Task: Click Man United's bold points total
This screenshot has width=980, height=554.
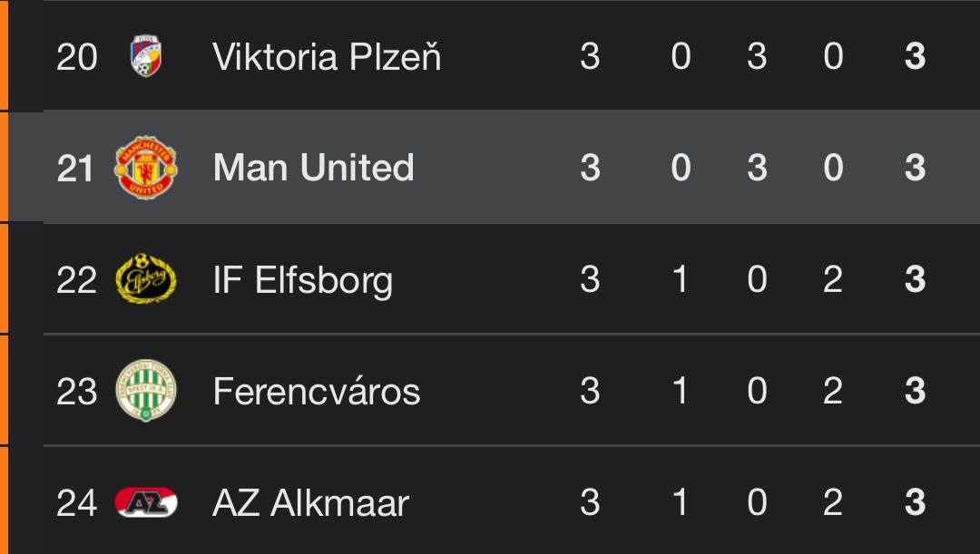Action: click(915, 168)
